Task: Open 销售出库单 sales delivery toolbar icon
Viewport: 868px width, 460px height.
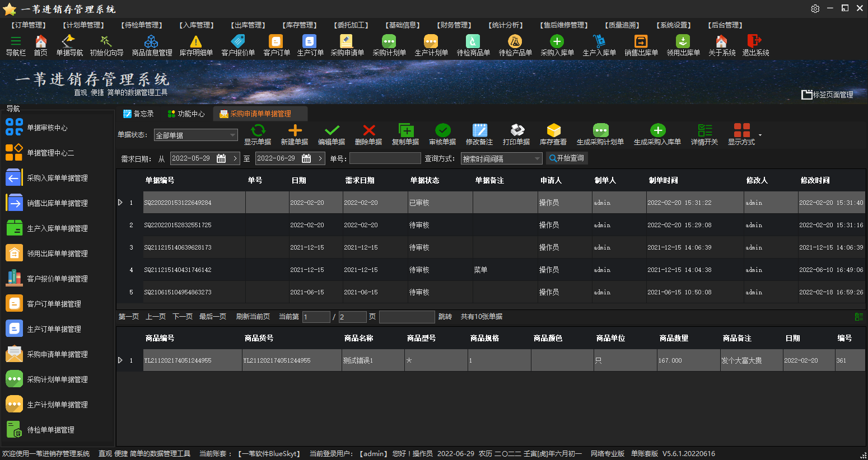Action: tap(641, 45)
